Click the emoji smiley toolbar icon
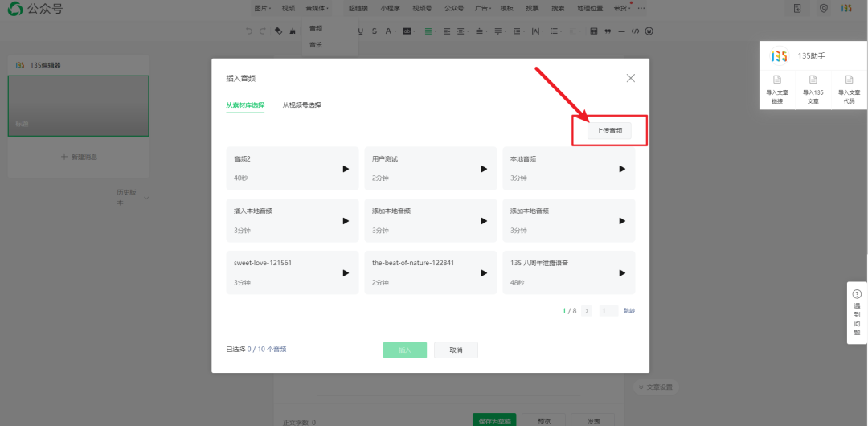Viewport: 868px width, 426px height. point(649,31)
